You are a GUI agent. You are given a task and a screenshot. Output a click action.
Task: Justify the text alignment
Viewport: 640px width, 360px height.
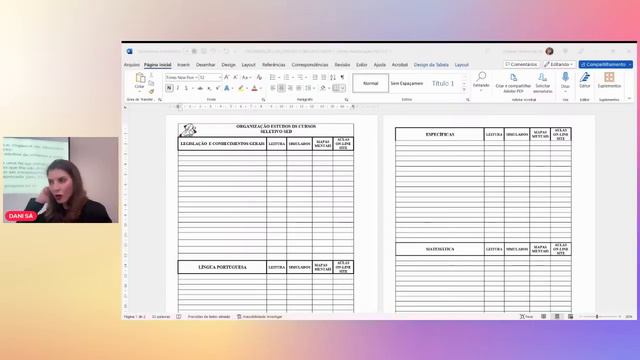click(299, 88)
